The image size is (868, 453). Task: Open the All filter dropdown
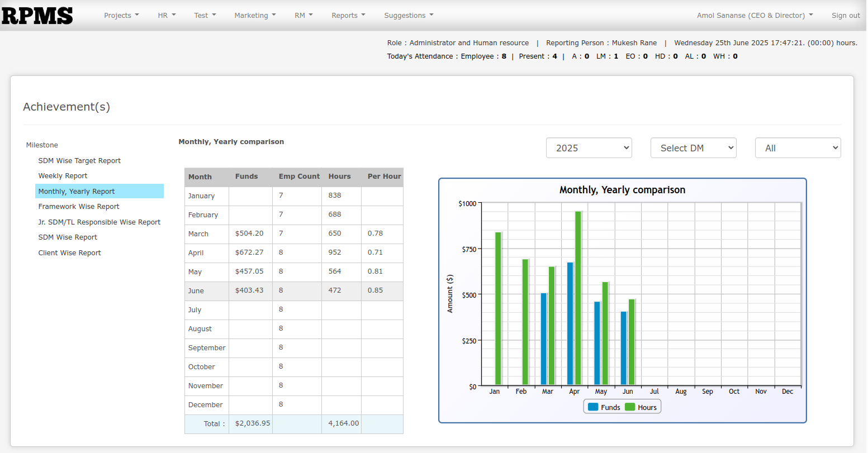pyautogui.click(x=798, y=148)
